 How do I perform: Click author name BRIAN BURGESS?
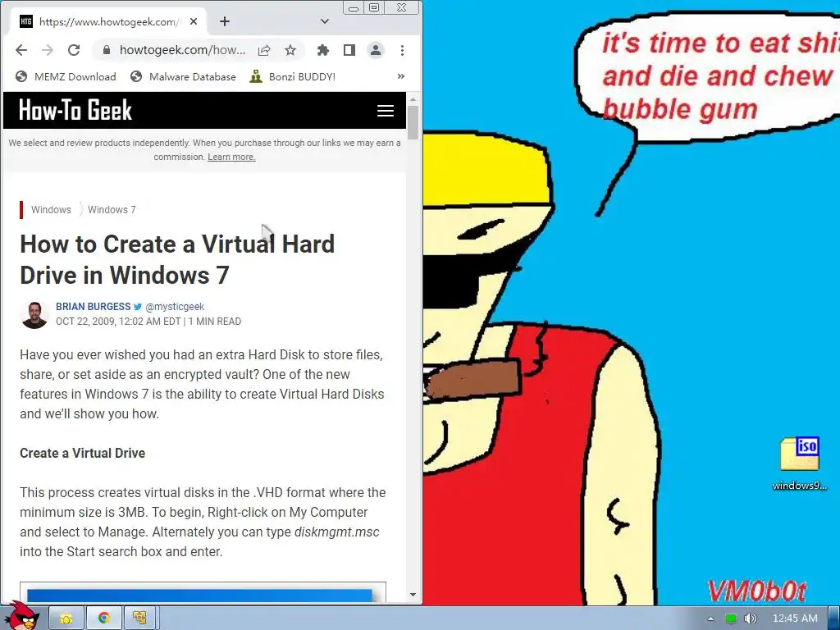point(94,307)
